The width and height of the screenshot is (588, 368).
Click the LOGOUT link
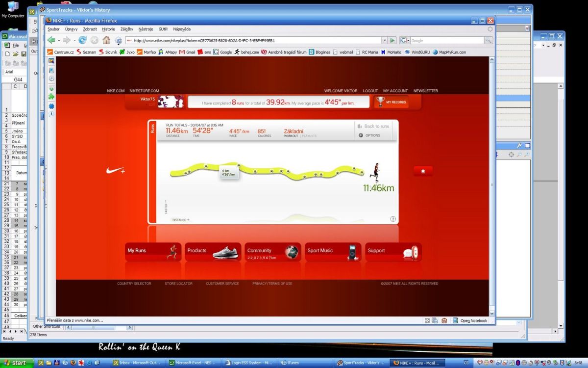[x=370, y=91]
